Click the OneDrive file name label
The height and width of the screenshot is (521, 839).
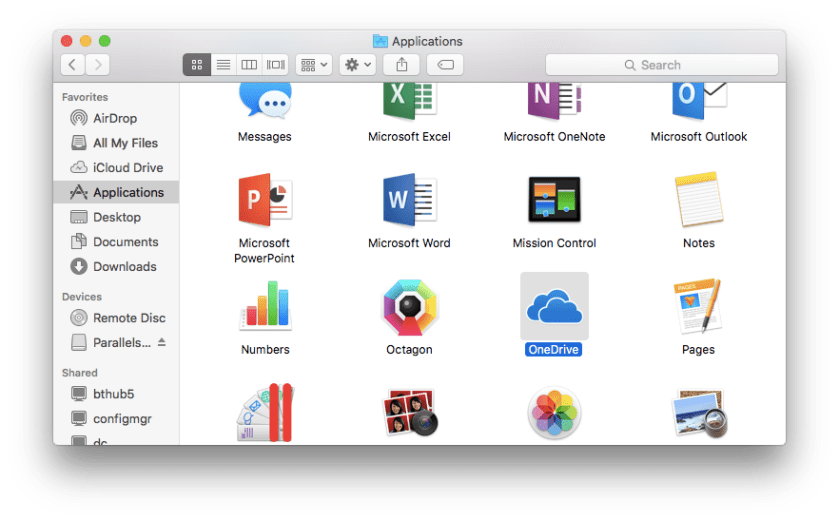pos(553,349)
